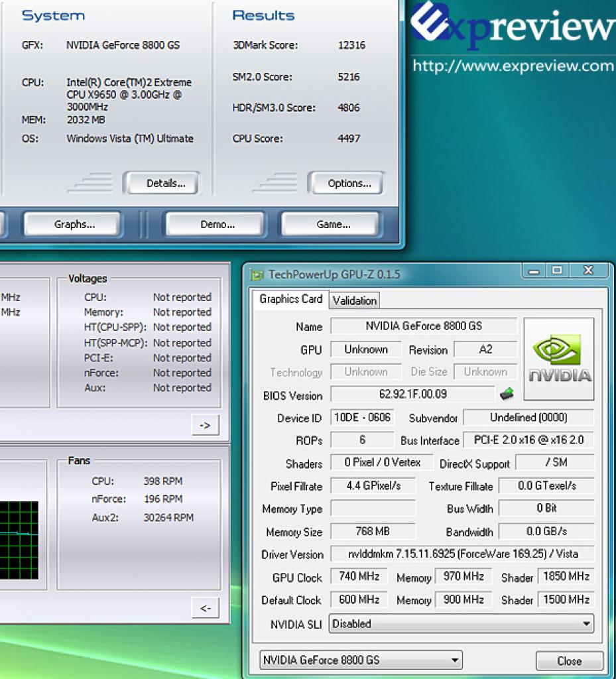Click the Game button in 3DMark
Image resolution: width=616 pixels, height=679 pixels.
point(332,224)
